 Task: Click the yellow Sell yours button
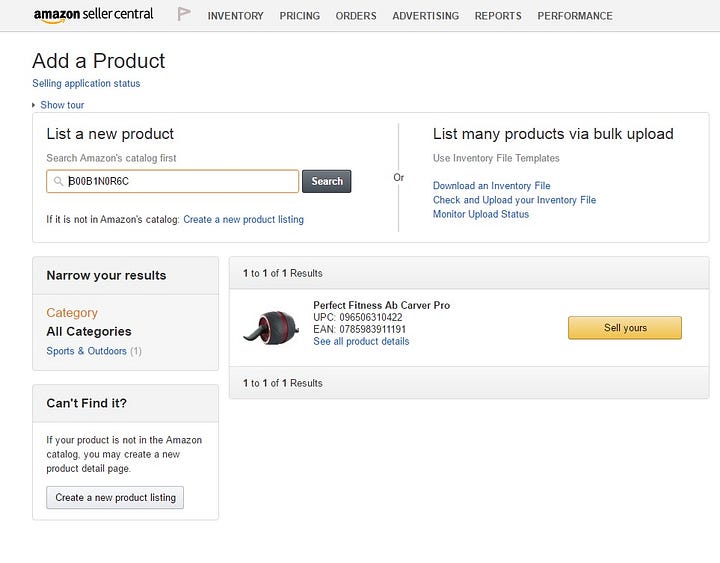coord(625,328)
